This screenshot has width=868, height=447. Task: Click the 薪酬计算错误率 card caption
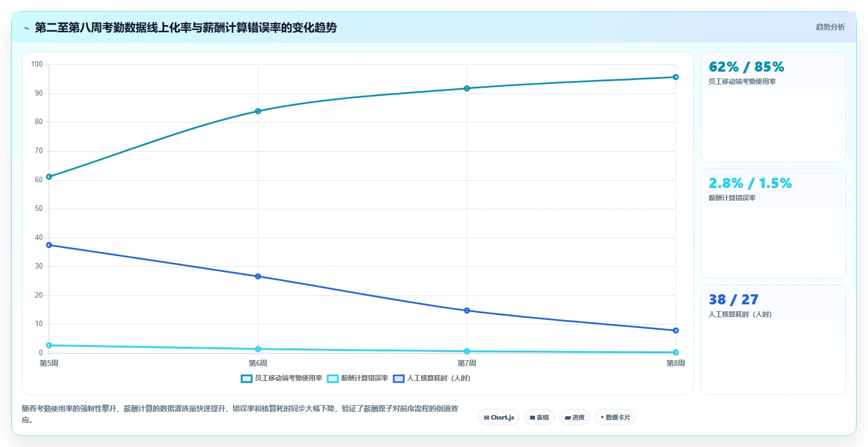point(732,198)
